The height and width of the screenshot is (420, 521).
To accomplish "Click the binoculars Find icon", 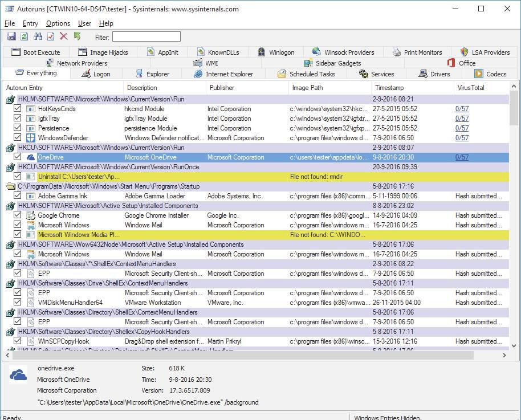I will (38, 36).
